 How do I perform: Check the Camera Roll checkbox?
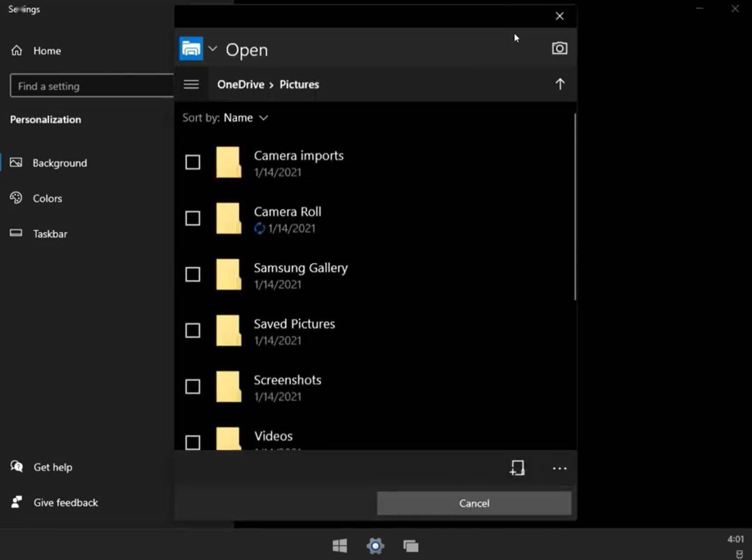click(193, 218)
